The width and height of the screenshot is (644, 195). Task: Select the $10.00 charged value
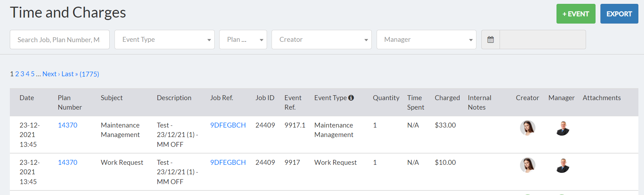(x=445, y=162)
